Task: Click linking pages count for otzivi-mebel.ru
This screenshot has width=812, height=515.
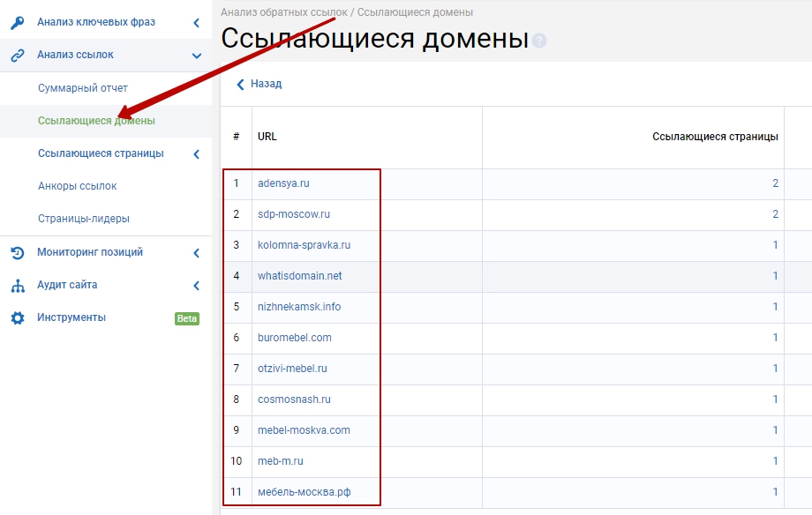Action: tap(775, 369)
